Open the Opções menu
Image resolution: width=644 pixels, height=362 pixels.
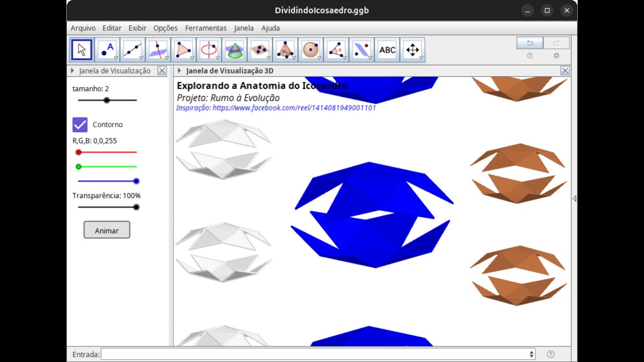click(x=166, y=28)
